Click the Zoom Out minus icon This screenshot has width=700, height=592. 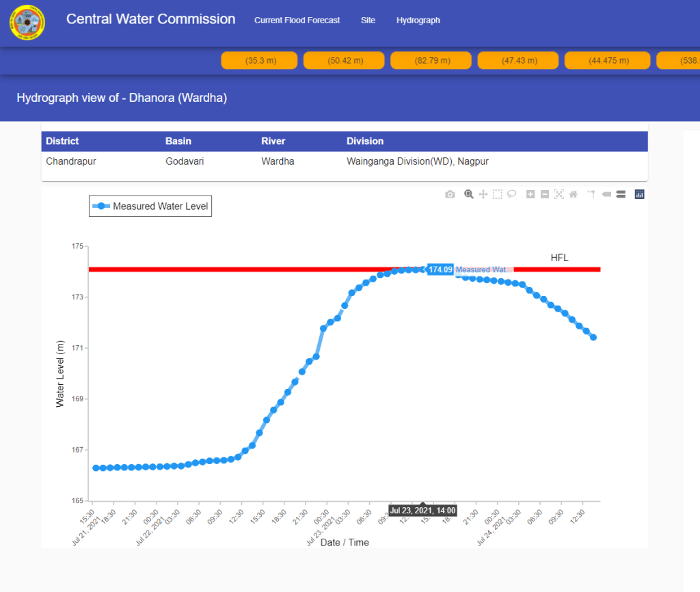545,195
